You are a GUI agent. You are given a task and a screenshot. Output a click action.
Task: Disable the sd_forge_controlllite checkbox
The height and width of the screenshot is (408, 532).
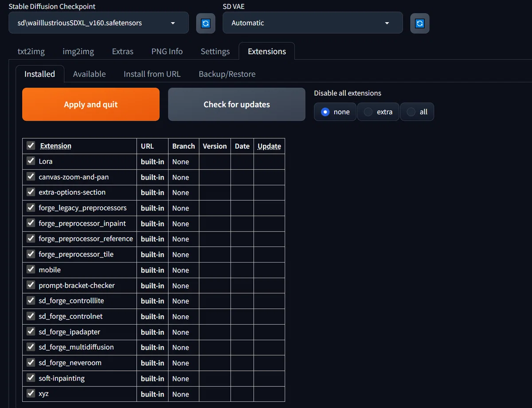[x=31, y=301]
